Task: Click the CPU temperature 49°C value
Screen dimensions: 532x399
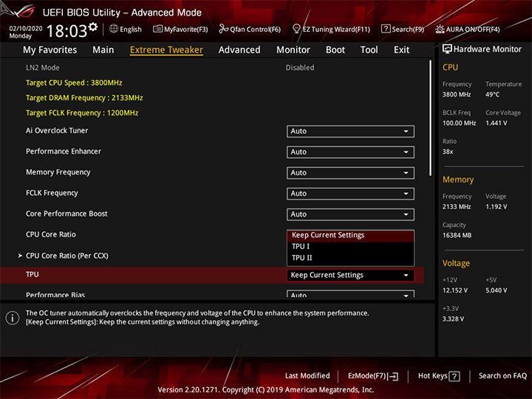Action: 492,95
